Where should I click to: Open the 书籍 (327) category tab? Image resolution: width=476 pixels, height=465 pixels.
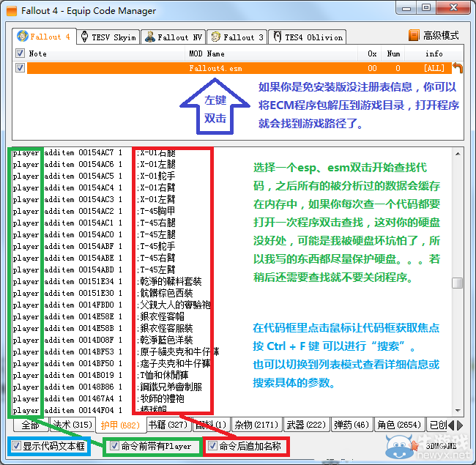pos(168,425)
